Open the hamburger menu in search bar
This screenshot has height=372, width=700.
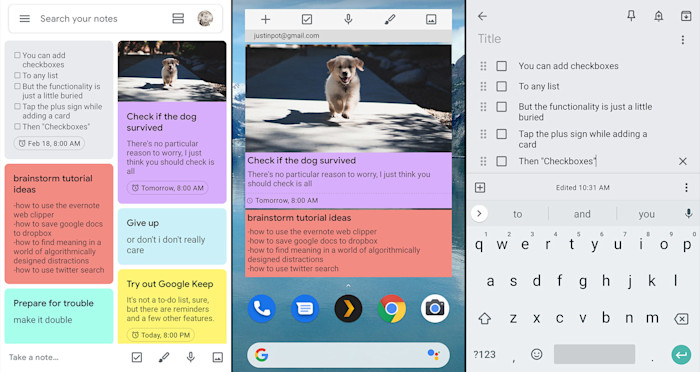click(x=25, y=19)
